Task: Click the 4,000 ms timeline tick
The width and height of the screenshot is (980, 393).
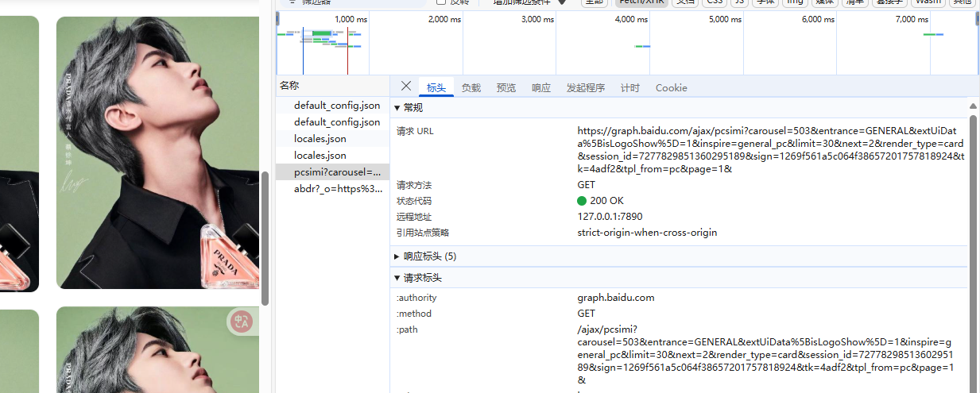Action: 631,19
